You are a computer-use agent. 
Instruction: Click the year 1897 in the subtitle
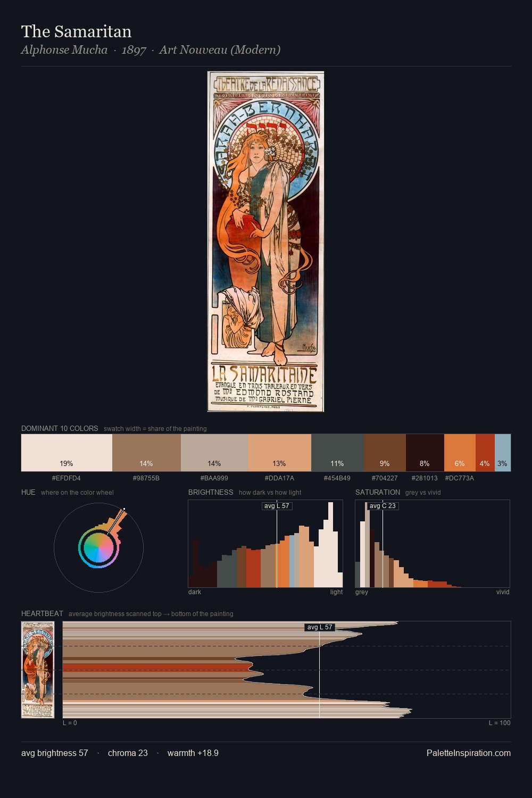point(134,50)
